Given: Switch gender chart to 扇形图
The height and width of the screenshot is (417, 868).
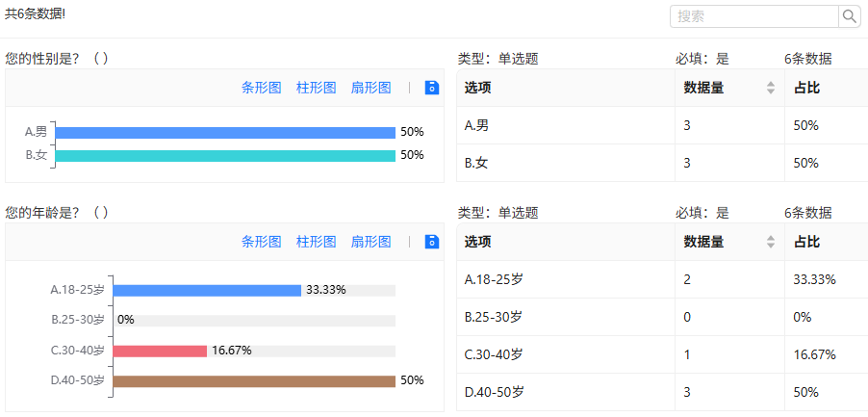Looking at the screenshot, I should tap(370, 88).
